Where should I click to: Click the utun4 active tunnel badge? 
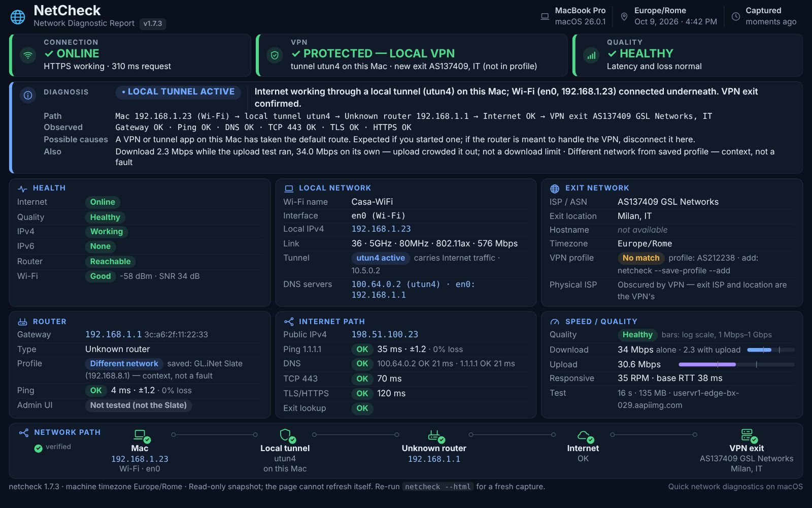[381, 258]
